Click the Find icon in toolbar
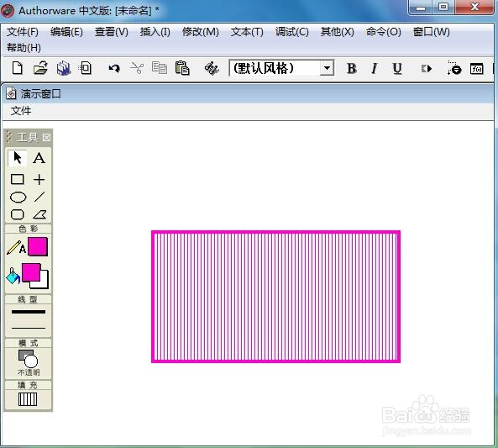This screenshot has height=448, width=498. click(212, 68)
